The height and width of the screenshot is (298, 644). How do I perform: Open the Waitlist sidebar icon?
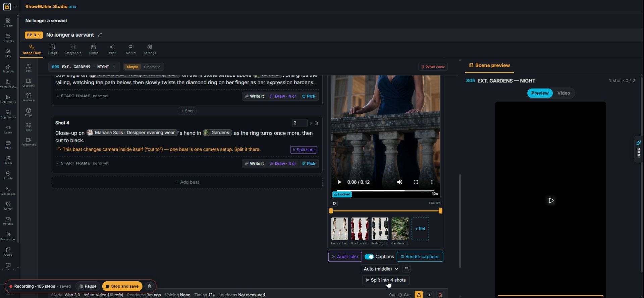tap(8, 221)
